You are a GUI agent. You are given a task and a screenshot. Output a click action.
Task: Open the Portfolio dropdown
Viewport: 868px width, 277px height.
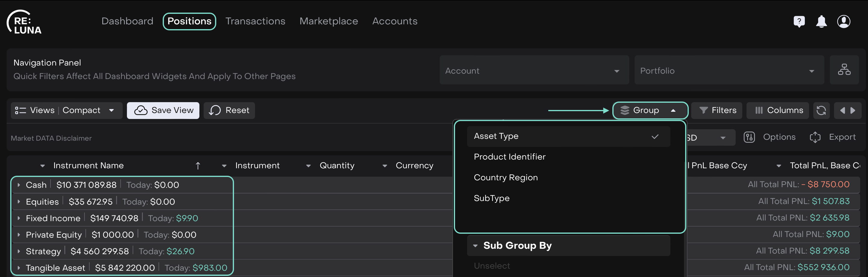point(728,71)
